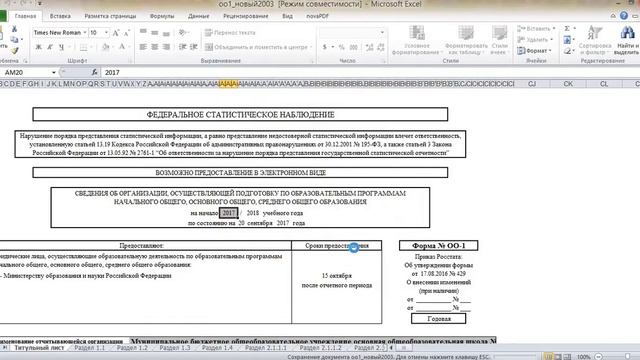The image size is (640, 360).
Task: Open Merge and Center dropdown arrow
Action: (311, 47)
